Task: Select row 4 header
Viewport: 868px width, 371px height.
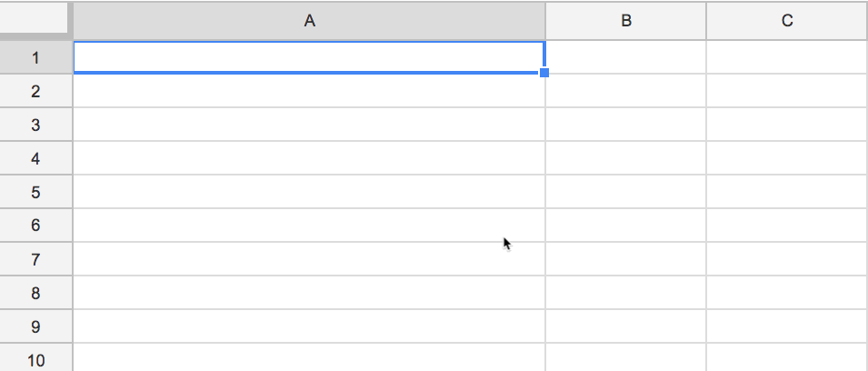Action: tap(35, 159)
